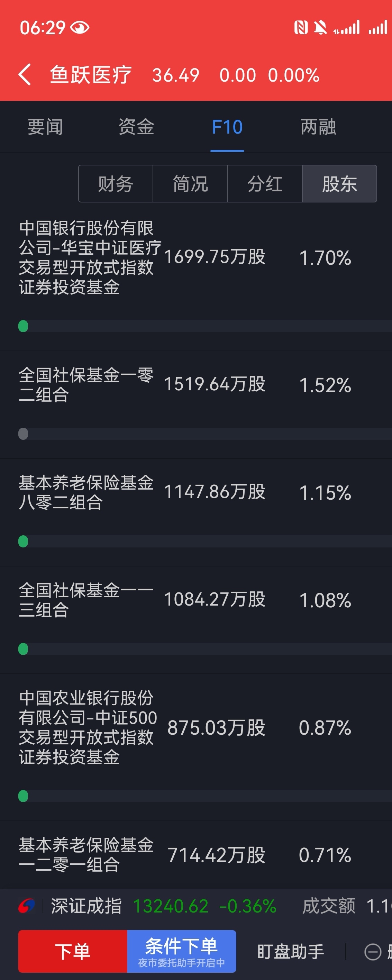Screen dimensions: 392x980
Task: Go to the 两融 tab
Action: (318, 127)
